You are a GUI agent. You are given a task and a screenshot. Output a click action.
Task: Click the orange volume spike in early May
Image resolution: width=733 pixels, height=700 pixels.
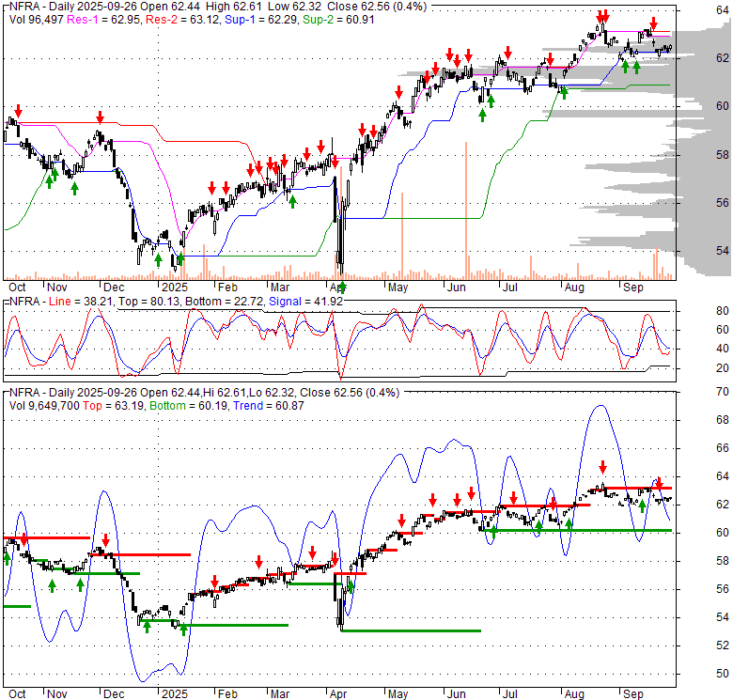point(402,236)
